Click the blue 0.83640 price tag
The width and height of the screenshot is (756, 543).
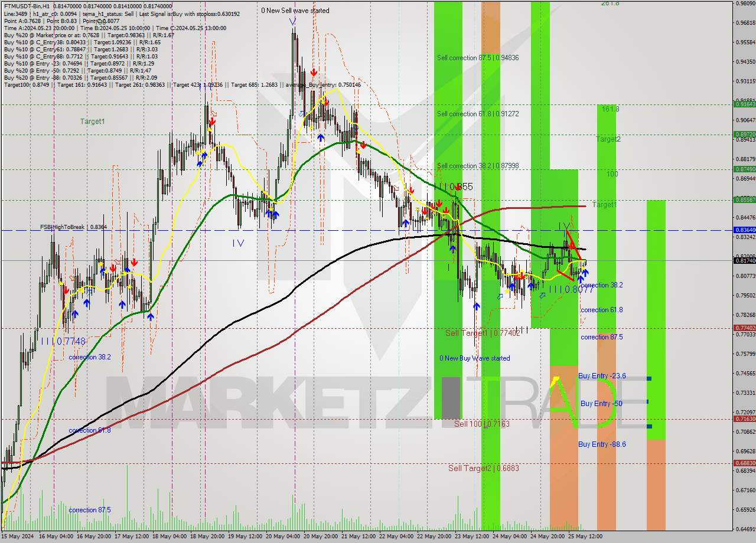tap(744, 230)
